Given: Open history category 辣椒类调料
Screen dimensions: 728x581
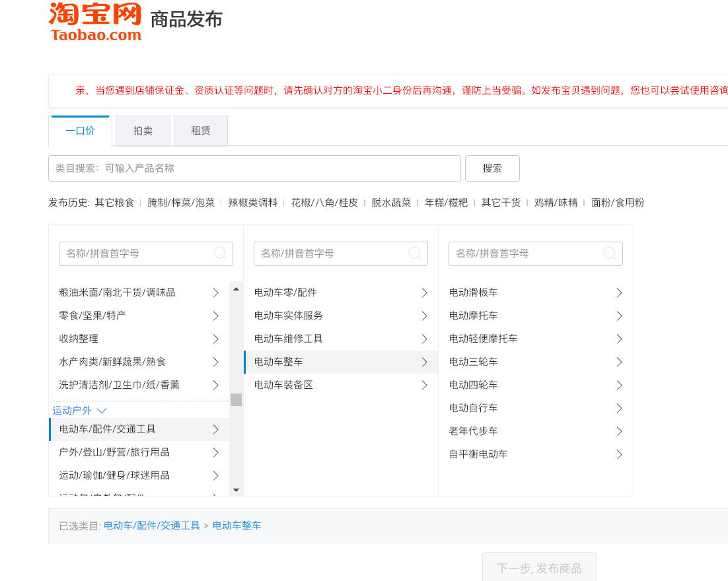Looking at the screenshot, I should pos(253,203).
